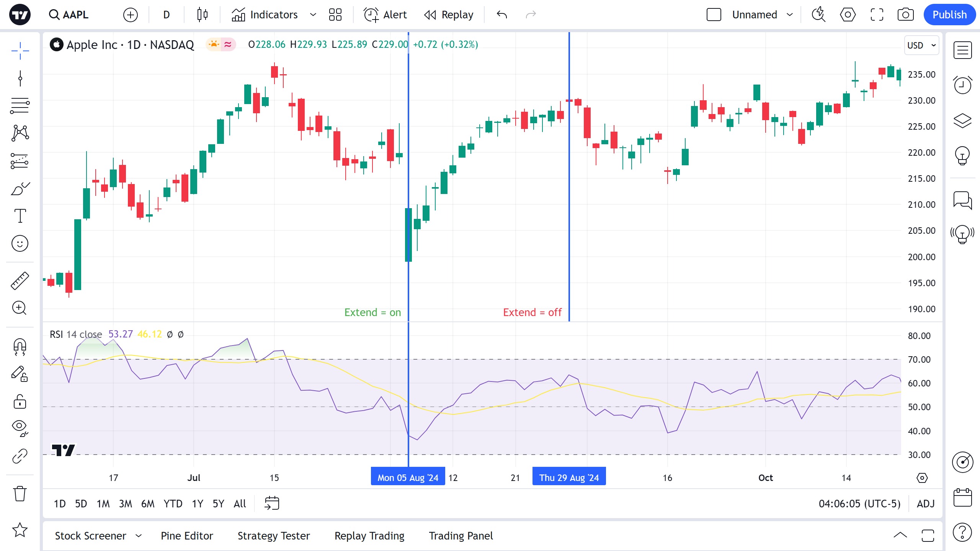The width and height of the screenshot is (980, 551).
Task: Select the Text annotation tool
Action: [x=20, y=216]
